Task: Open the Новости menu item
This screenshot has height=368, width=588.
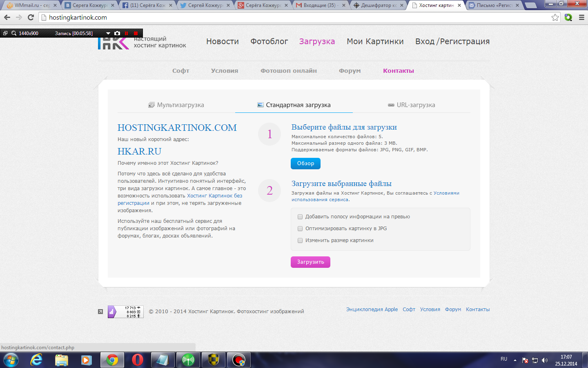Action: pos(223,41)
